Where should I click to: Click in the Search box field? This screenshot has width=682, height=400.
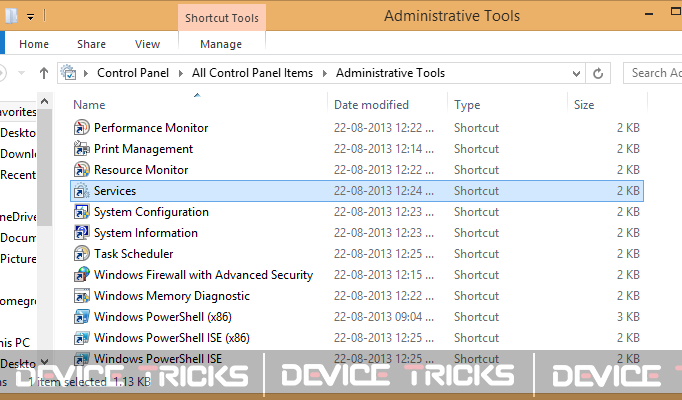click(654, 73)
